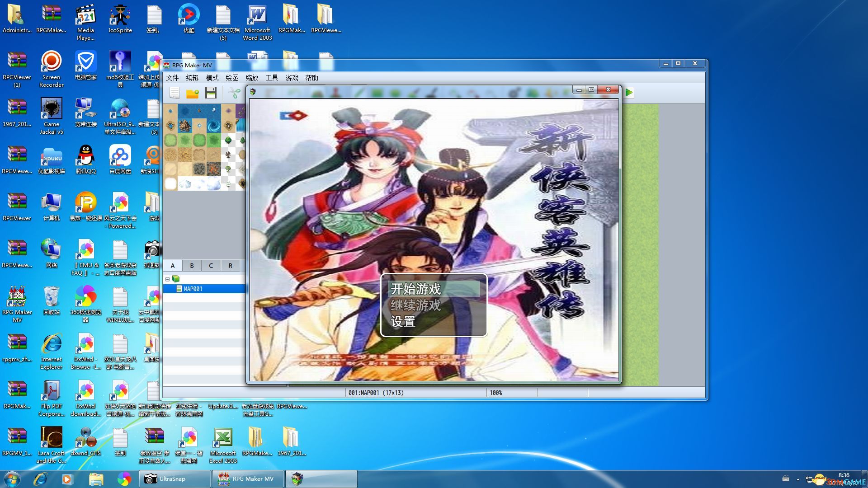Open the 工具 menu
Screen dimensions: 868x488
click(x=272, y=78)
